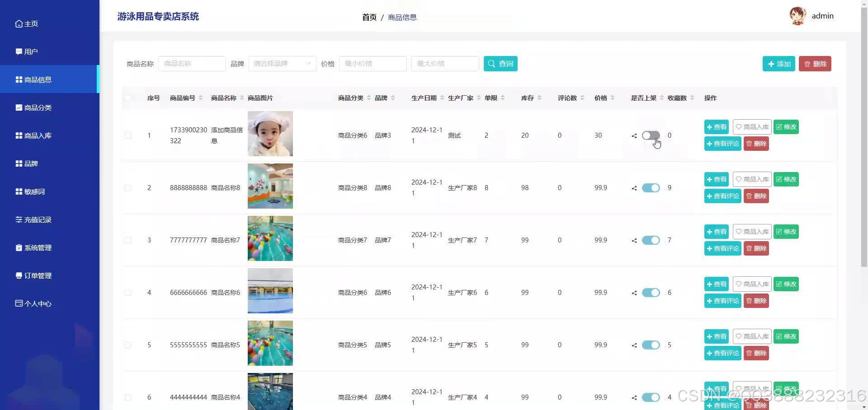Click the admin avatar image

tap(797, 15)
